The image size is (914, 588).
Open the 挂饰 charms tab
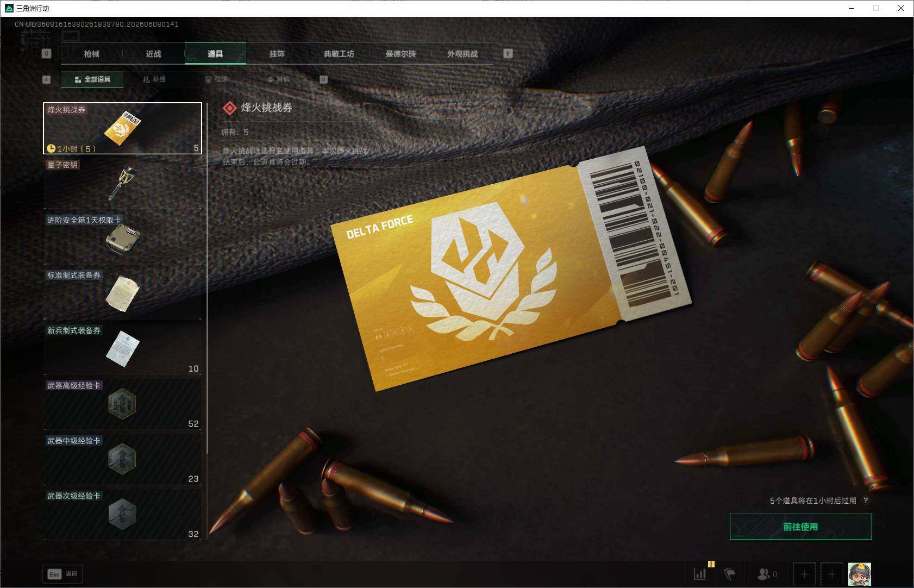point(277,54)
